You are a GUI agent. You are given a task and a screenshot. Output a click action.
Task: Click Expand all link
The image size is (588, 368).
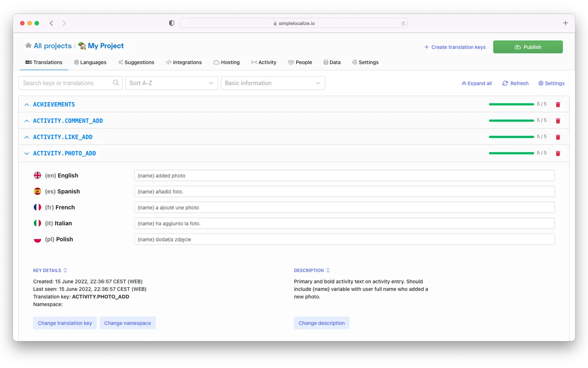(x=477, y=83)
